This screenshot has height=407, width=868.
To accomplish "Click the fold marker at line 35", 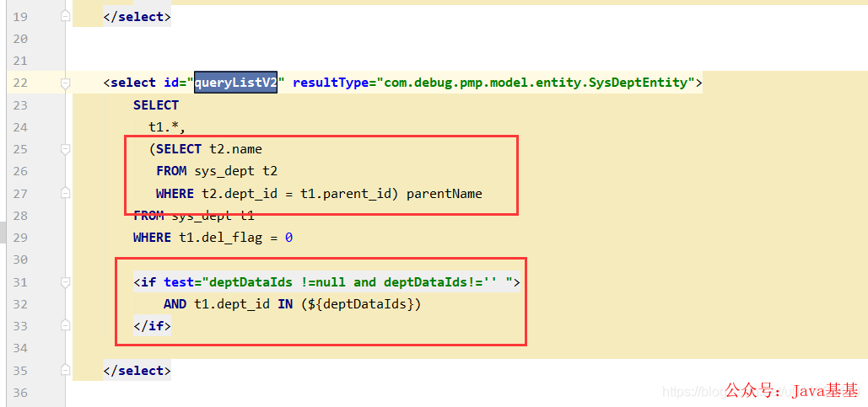I will click(65, 370).
